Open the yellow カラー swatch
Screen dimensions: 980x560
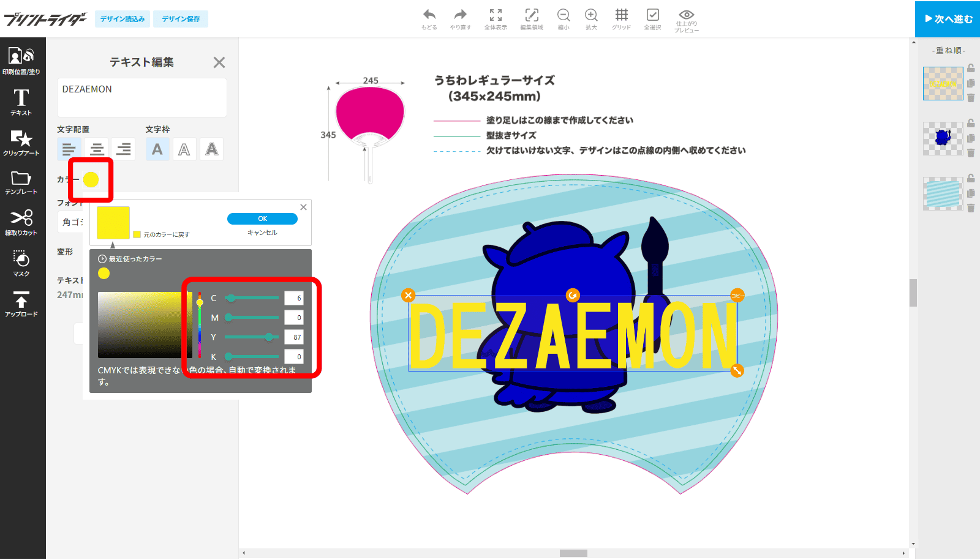[x=91, y=179]
